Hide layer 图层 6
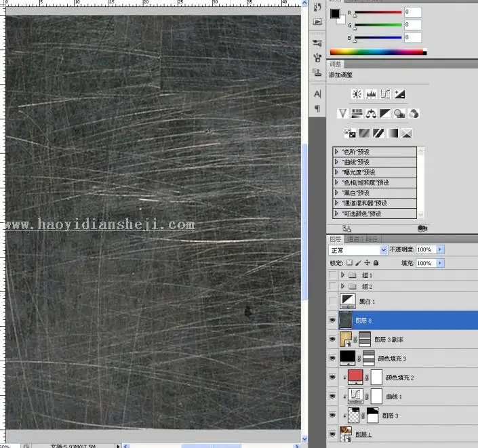Viewport: 478px width, 448px height. [333, 321]
